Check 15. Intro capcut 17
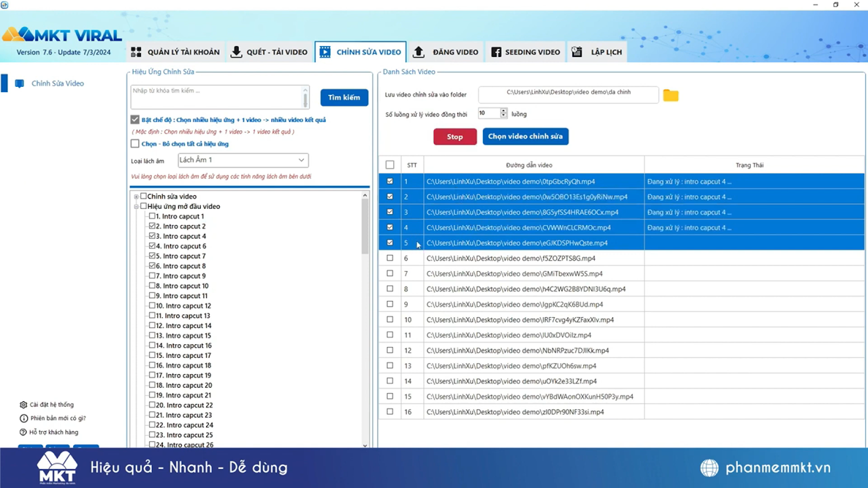The width and height of the screenshot is (868, 488). coord(152,355)
